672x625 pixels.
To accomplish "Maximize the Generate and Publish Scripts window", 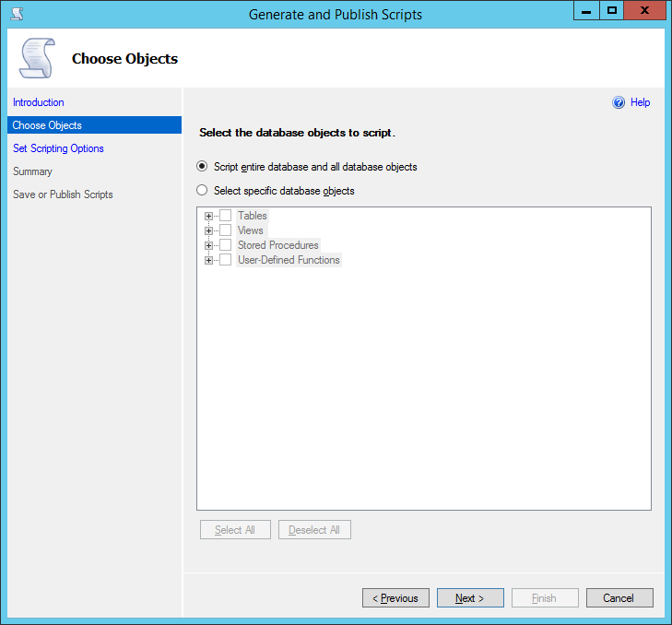I will point(611,11).
